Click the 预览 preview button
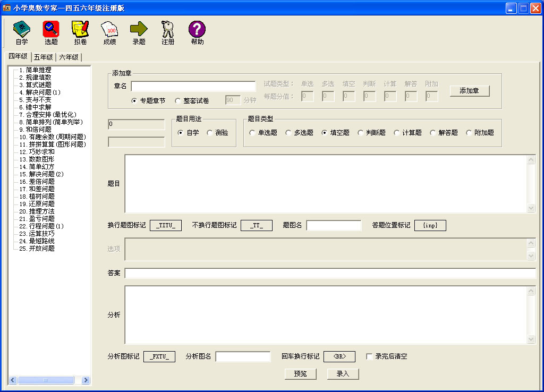 (x=300, y=374)
